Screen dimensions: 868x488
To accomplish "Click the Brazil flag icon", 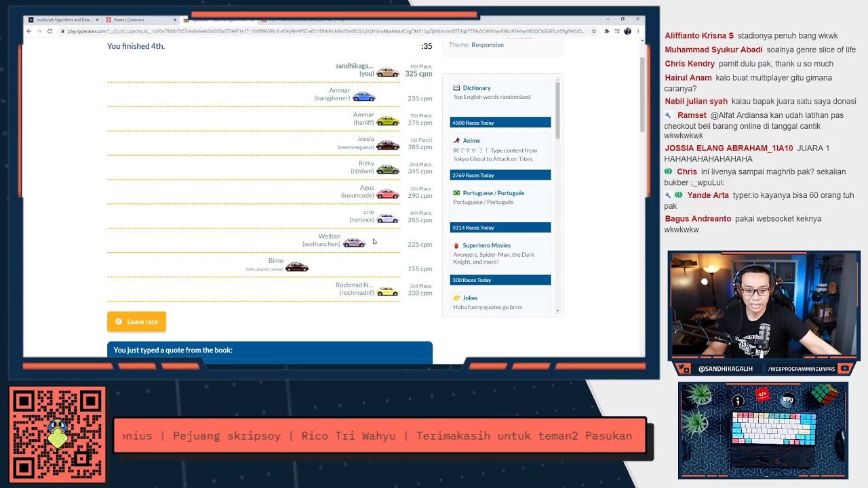I will 456,193.
